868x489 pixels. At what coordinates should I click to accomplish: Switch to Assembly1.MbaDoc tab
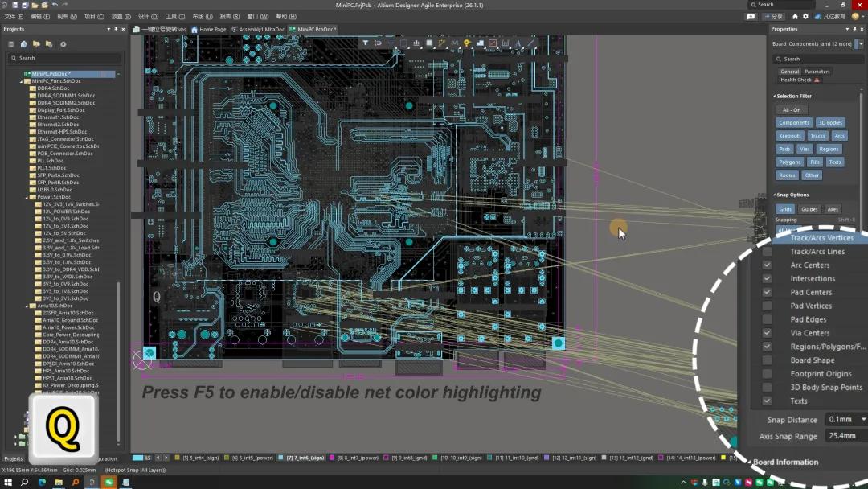(257, 29)
